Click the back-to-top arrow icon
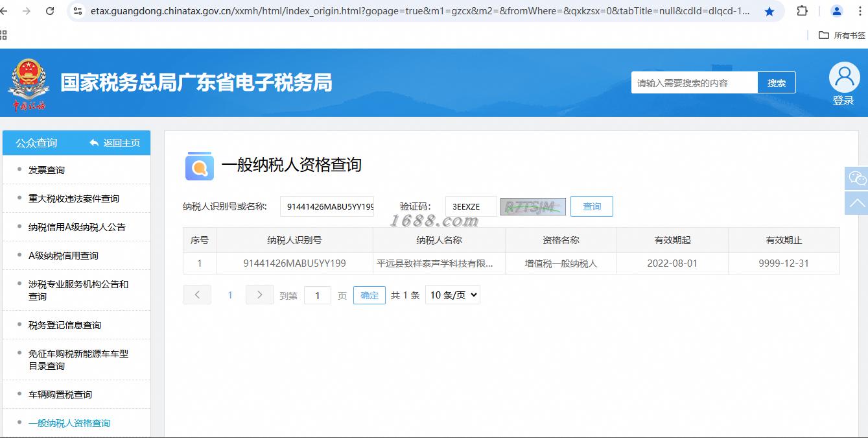 point(856,203)
